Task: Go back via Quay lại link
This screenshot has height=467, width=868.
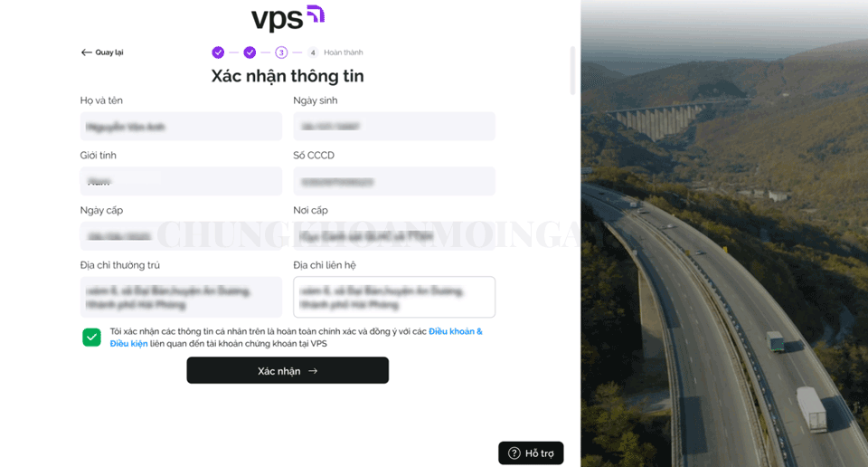Action: [x=102, y=52]
